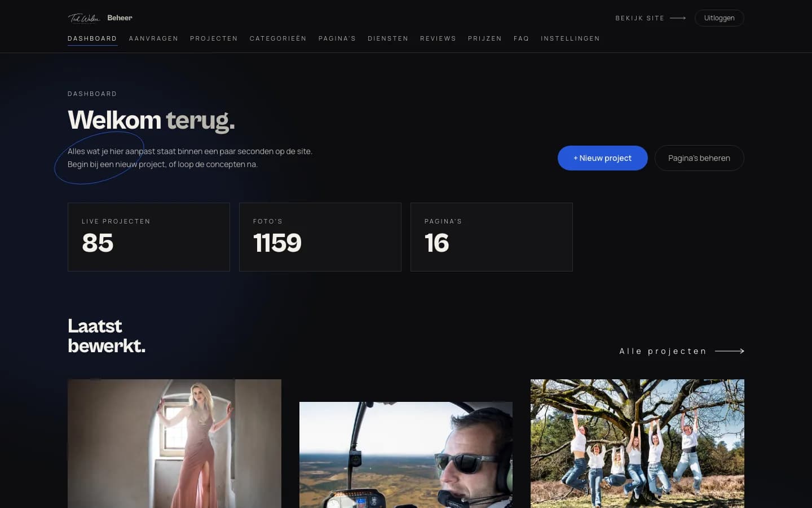812x508 pixels.
Task: Open the Dashboard tab
Action: [x=92, y=38]
